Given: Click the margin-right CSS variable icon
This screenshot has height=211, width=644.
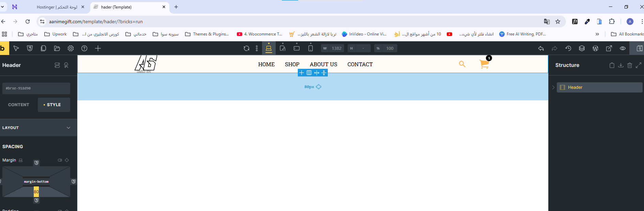Looking at the screenshot, I should click(74, 182).
